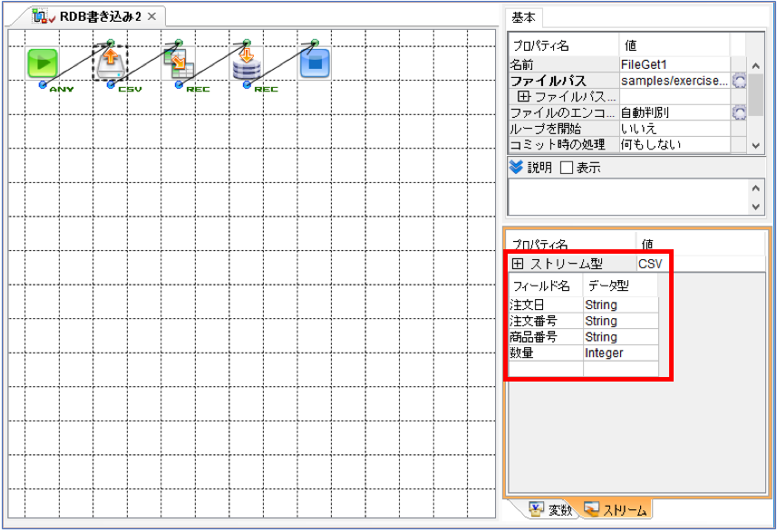Click the ループを開始 property name

[563, 129]
